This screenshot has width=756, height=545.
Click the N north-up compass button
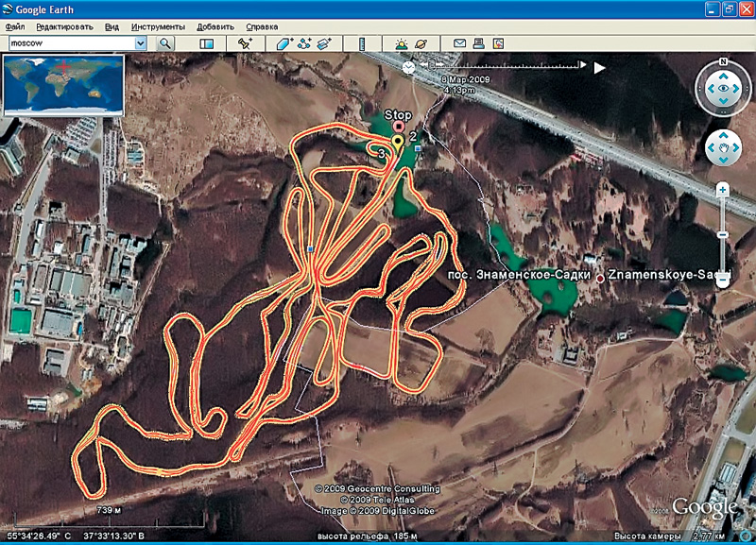tap(723, 61)
